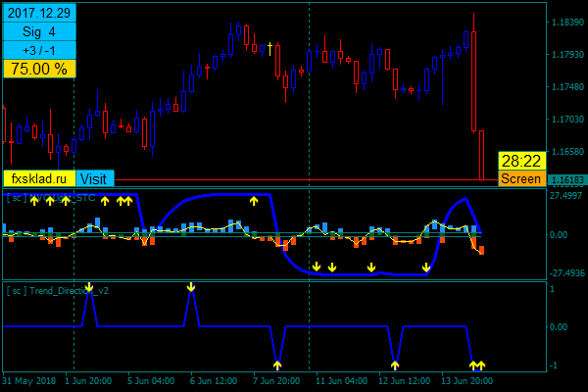Click the 1.18390 price axis level
The image size is (588, 392).
[x=567, y=23]
